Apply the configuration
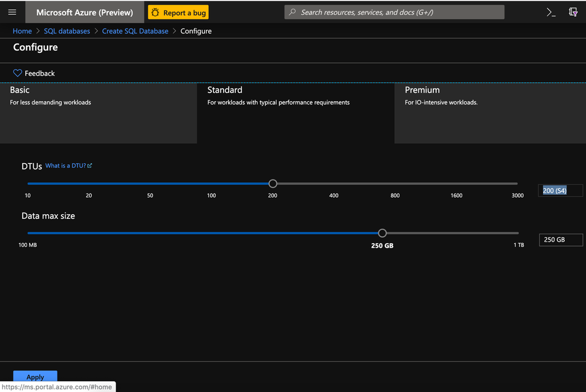This screenshot has width=586, height=392. click(35, 377)
